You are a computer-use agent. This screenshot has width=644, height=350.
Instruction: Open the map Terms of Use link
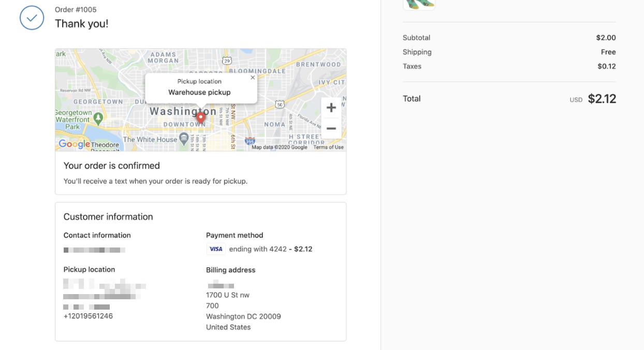click(x=328, y=147)
